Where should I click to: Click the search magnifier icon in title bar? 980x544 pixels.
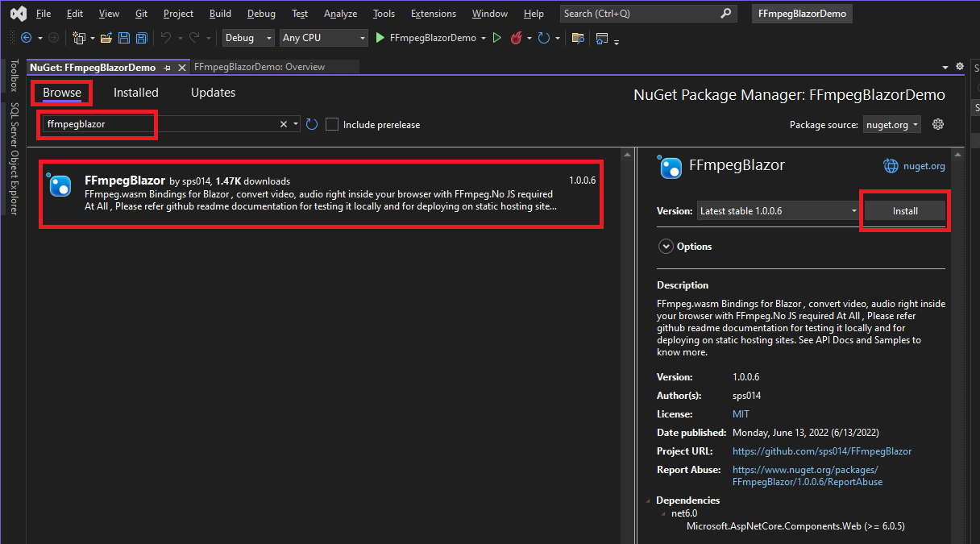tap(726, 14)
